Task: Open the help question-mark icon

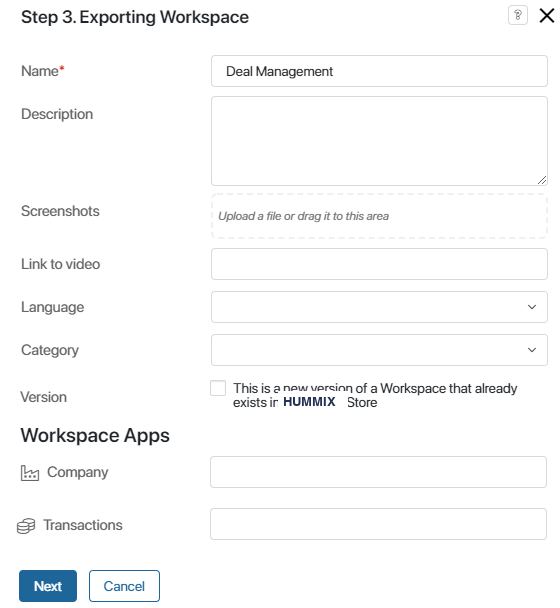Action: pyautogui.click(x=517, y=16)
